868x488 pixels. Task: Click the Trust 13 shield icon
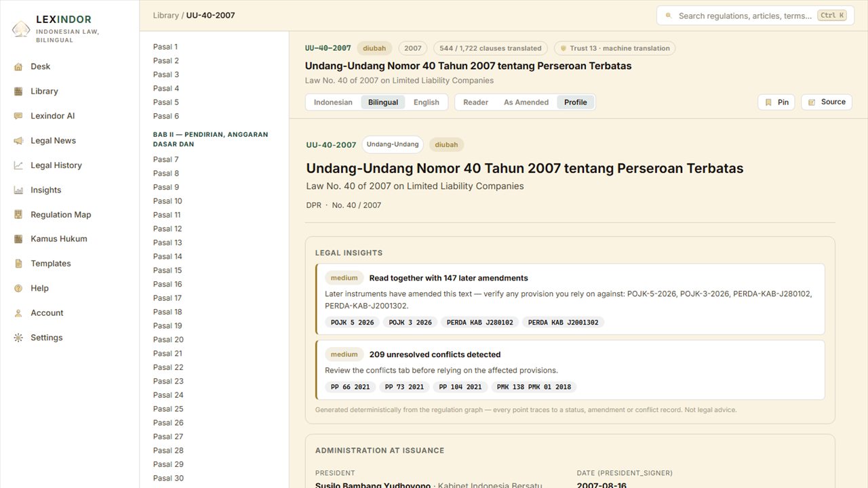(x=563, y=48)
